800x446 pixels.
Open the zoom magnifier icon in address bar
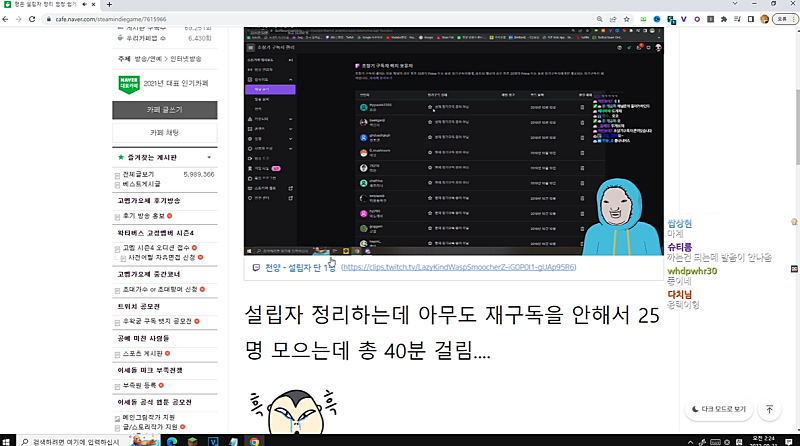(599, 19)
